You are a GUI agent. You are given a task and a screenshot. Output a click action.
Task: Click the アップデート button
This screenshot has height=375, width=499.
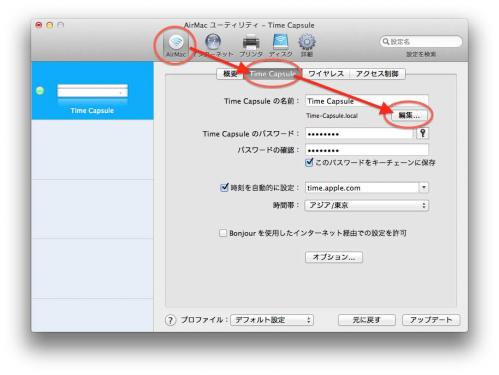pos(431,320)
